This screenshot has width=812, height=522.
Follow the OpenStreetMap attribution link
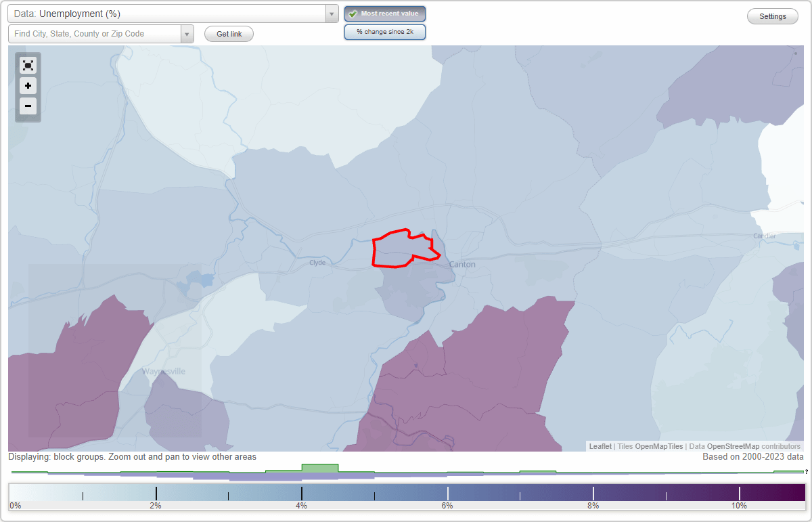735,446
